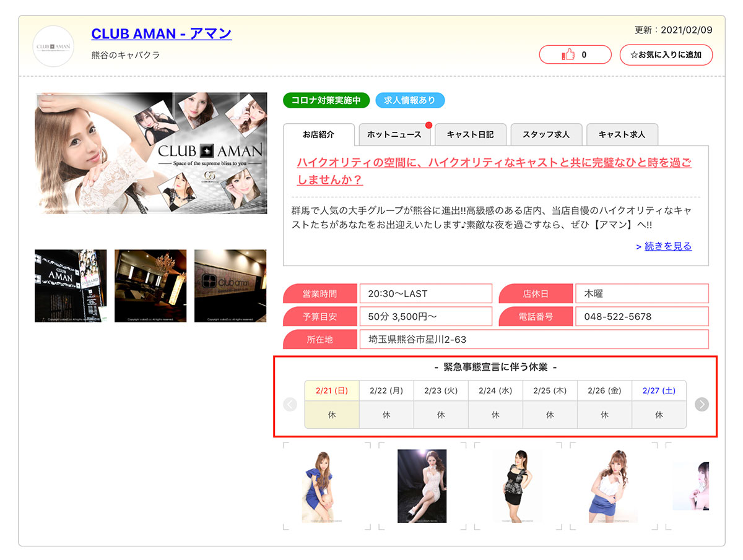Click the red-dot ホットニュース tab
The width and height of the screenshot is (743, 560).
coord(394,134)
